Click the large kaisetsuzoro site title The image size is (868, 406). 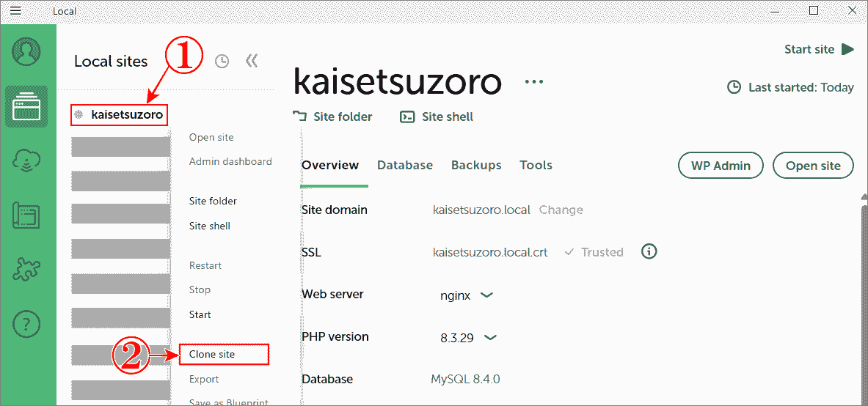click(x=397, y=81)
